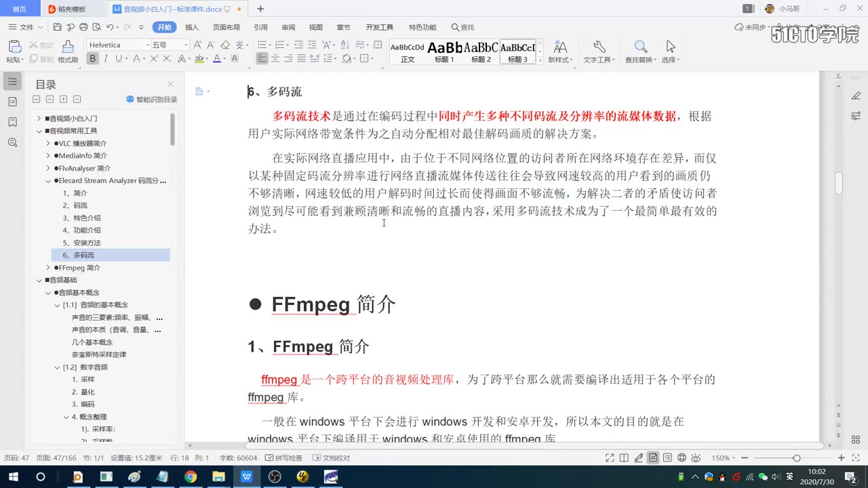Screen dimensions: 868x488
Task: Click the Paste clipboard icon
Action: 14,47
